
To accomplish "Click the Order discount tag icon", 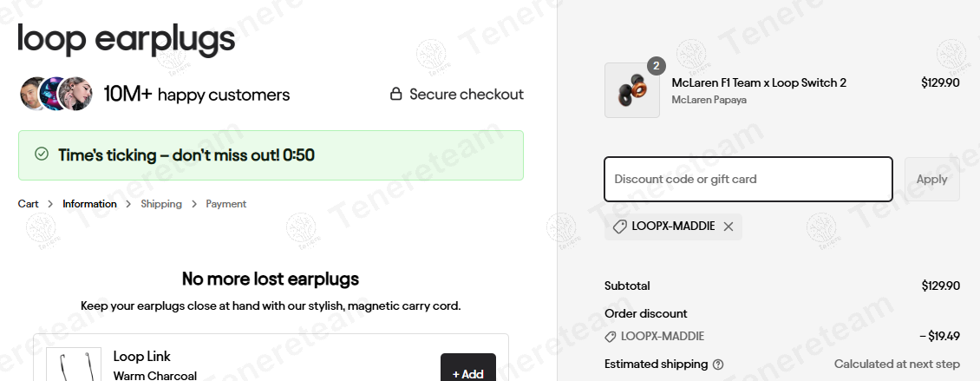I will coord(611,337).
